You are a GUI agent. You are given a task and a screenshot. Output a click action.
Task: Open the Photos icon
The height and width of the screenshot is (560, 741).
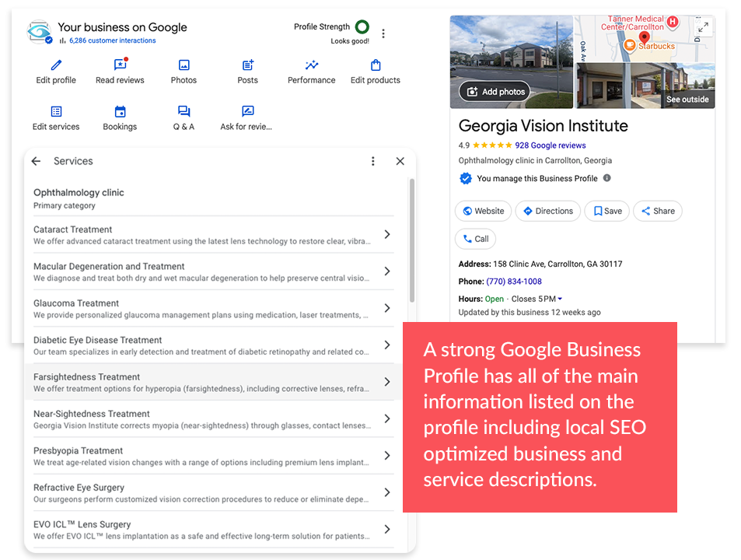pos(184,65)
